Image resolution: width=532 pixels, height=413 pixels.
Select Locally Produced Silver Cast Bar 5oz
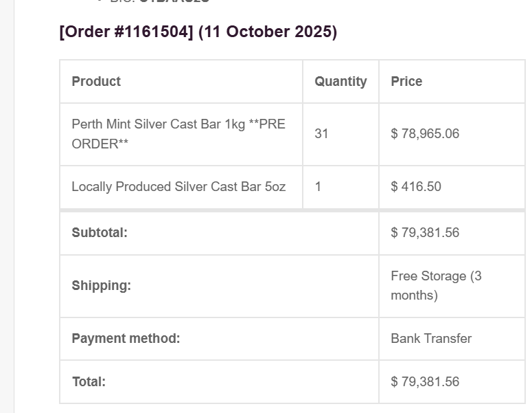click(x=178, y=186)
